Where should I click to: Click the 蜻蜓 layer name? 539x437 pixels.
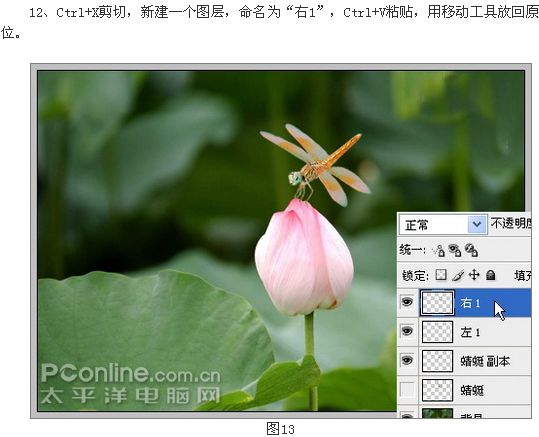(x=472, y=390)
